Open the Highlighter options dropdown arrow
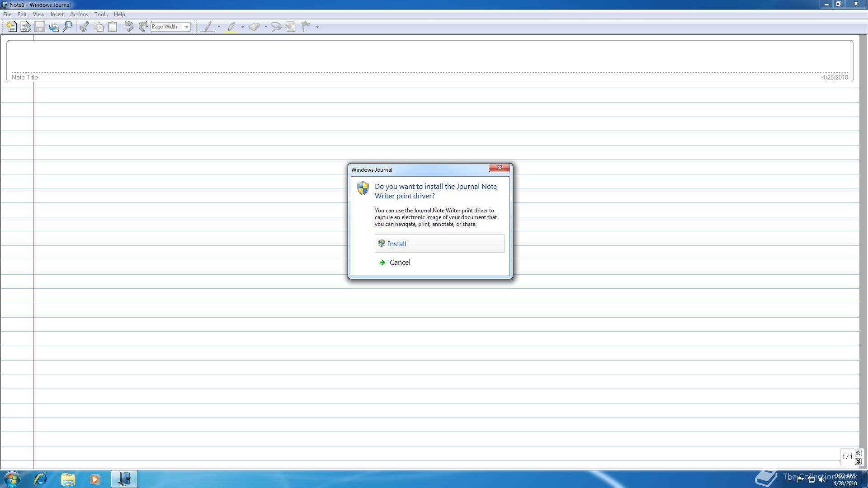The width and height of the screenshot is (868, 488). tap(242, 27)
